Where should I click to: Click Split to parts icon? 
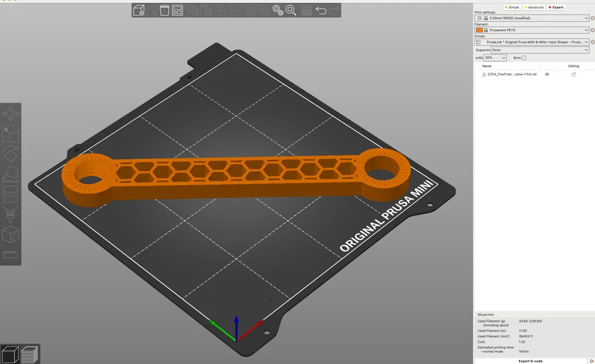(x=263, y=10)
